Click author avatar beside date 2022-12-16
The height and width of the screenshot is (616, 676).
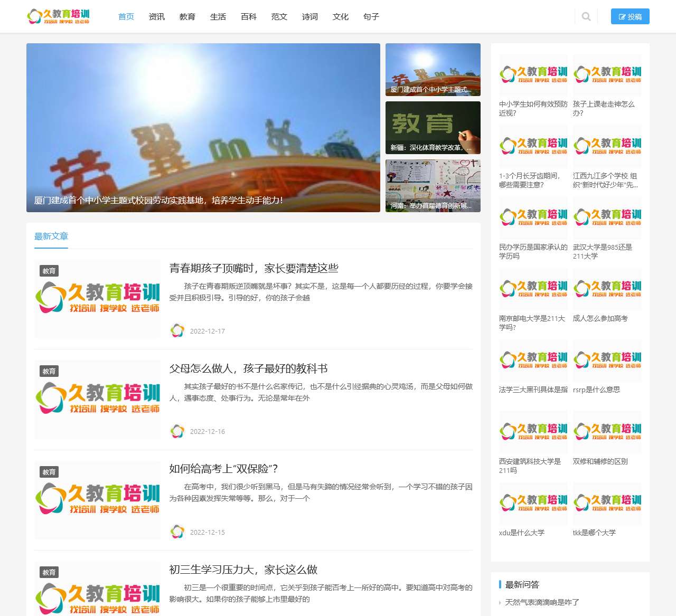177,431
